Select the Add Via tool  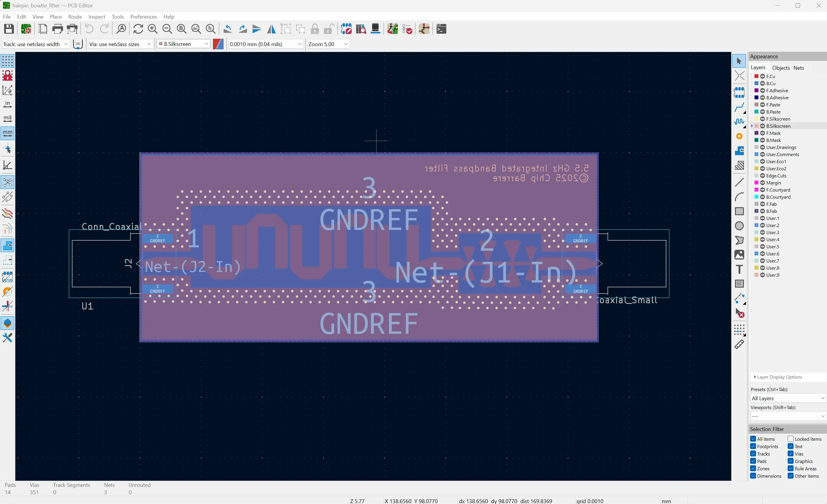[739, 136]
